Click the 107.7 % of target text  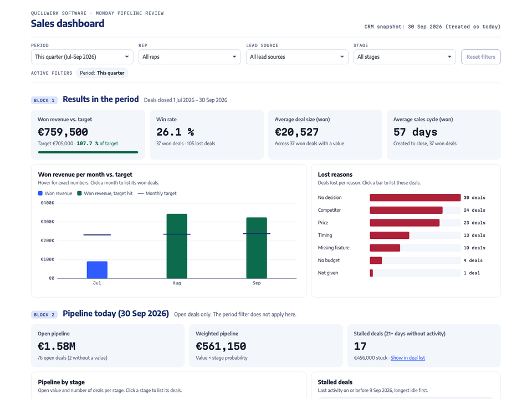coord(98,144)
